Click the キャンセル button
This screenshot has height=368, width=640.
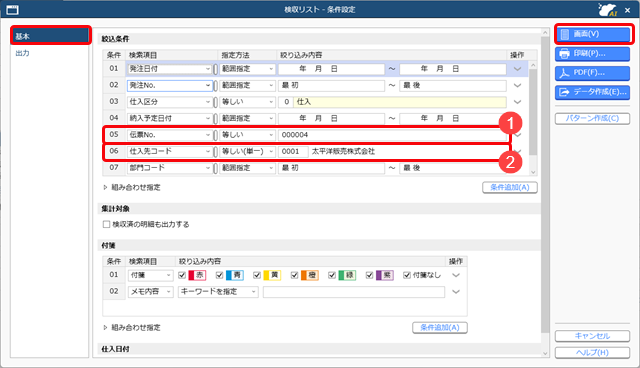tap(592, 336)
